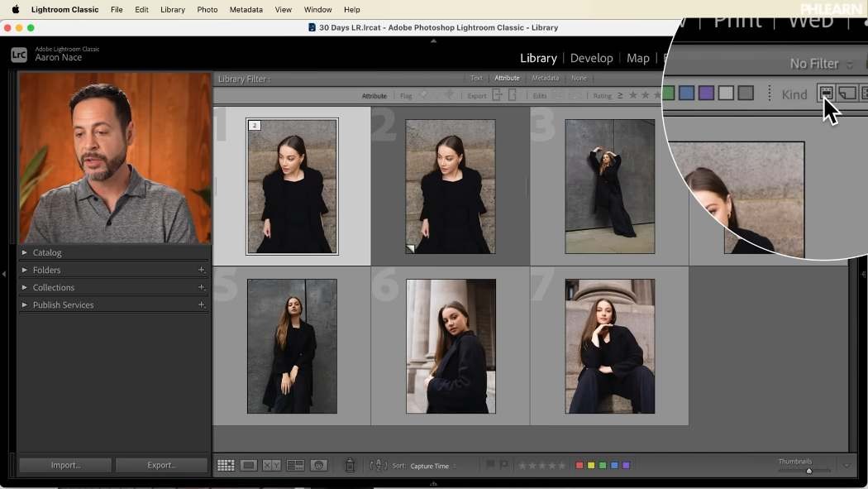Open the Window menu
The height and width of the screenshot is (489, 868).
317,9
